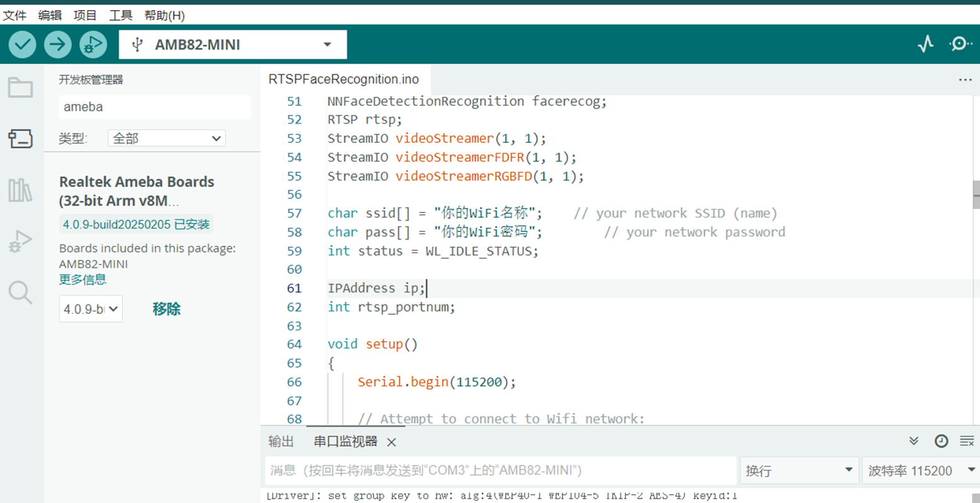980x503 pixels.
Task: Open the 帮助(H) menu
Action: (164, 15)
